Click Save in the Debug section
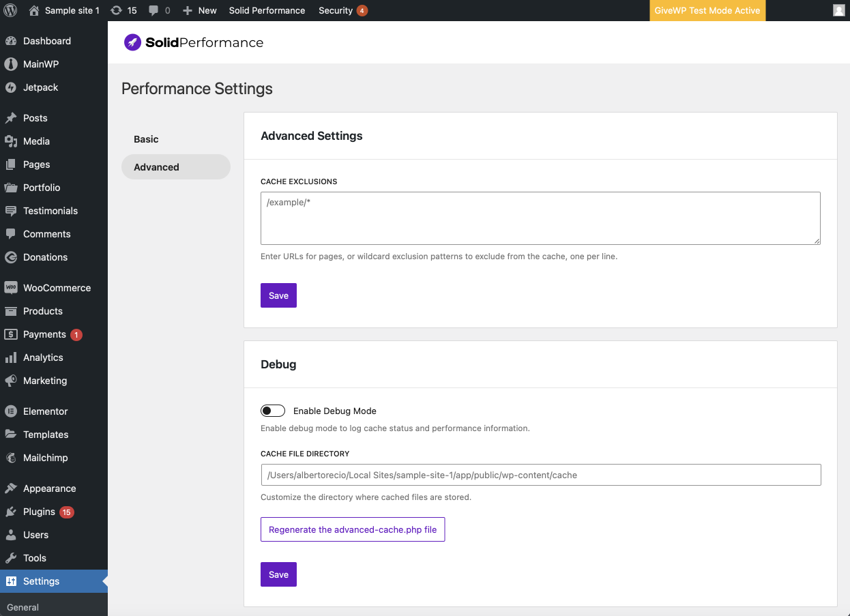The image size is (850, 616). pyautogui.click(x=278, y=574)
